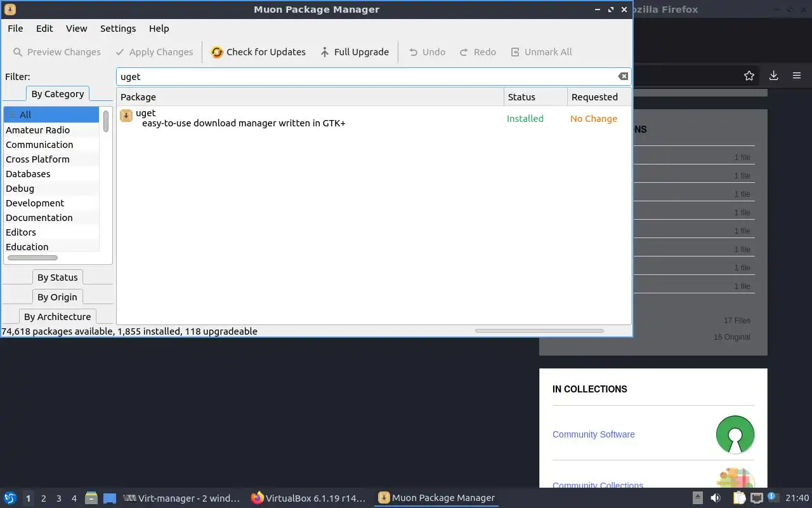The width and height of the screenshot is (812, 508).
Task: Click Muon Package Manager taskbar entry
Action: tap(436, 498)
